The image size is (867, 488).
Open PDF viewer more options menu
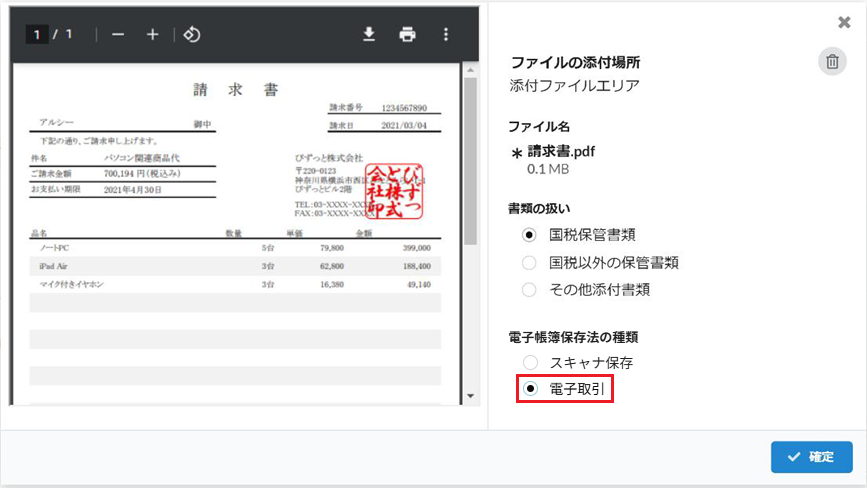coord(445,35)
